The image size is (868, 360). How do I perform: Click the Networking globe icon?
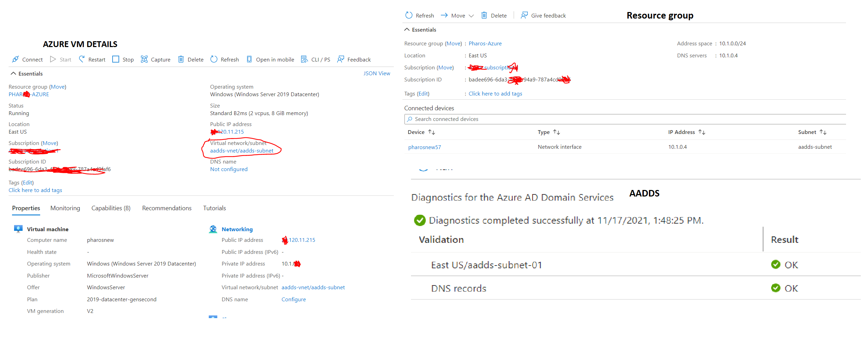[213, 229]
